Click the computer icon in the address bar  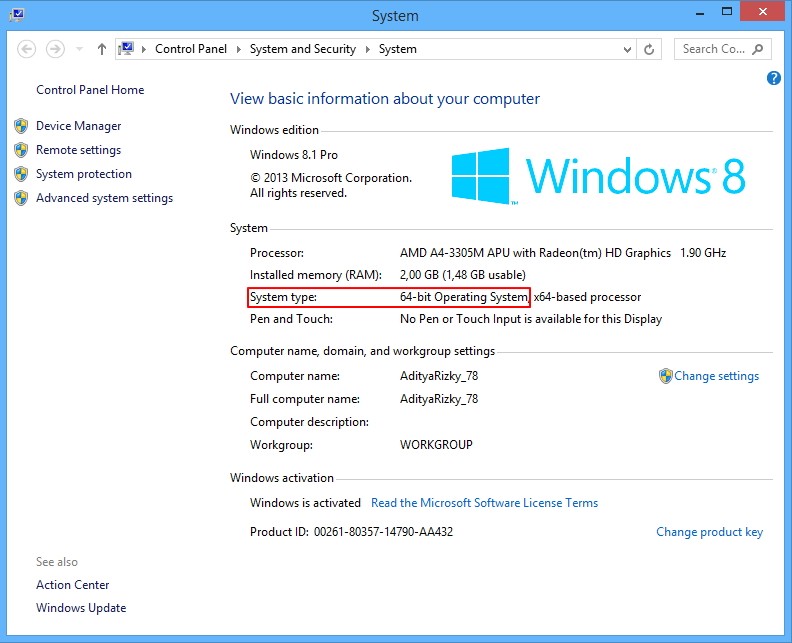[126, 49]
